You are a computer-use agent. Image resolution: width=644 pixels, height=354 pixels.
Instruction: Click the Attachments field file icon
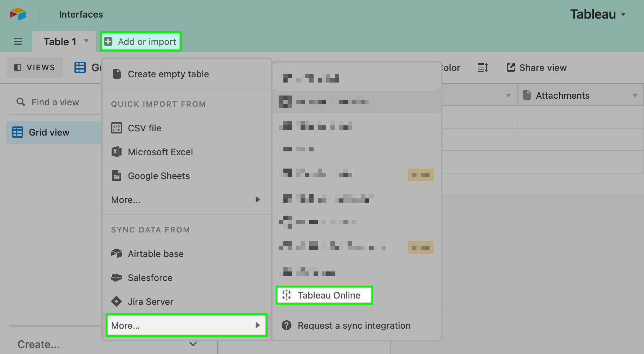[x=527, y=95]
